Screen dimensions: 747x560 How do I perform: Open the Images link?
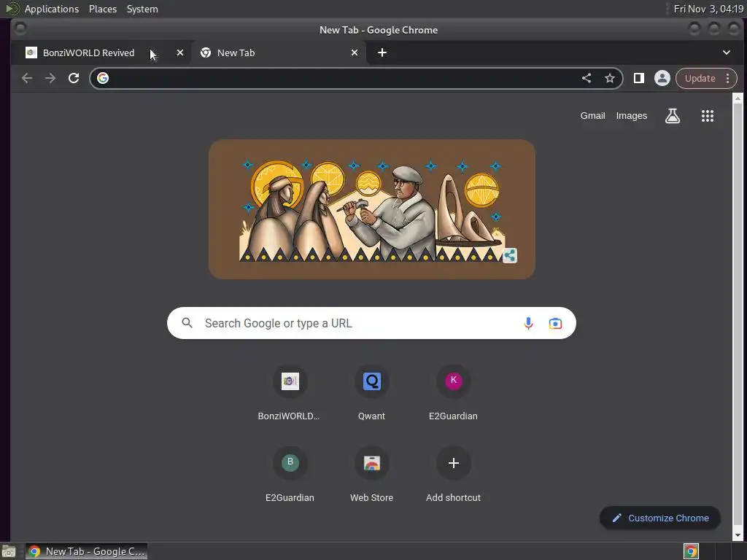631,116
